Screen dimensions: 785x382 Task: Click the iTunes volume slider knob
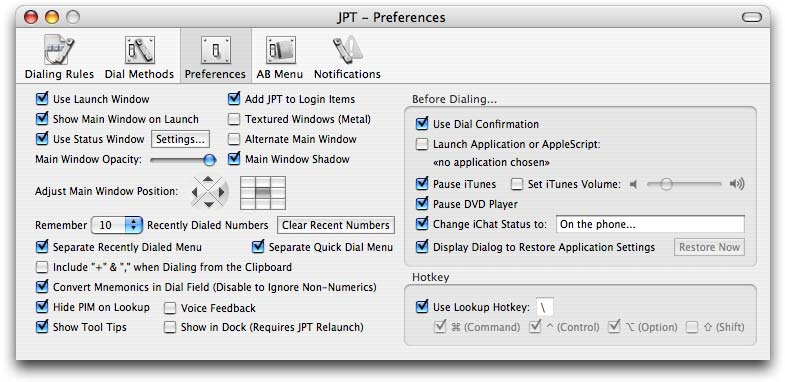tap(666, 184)
